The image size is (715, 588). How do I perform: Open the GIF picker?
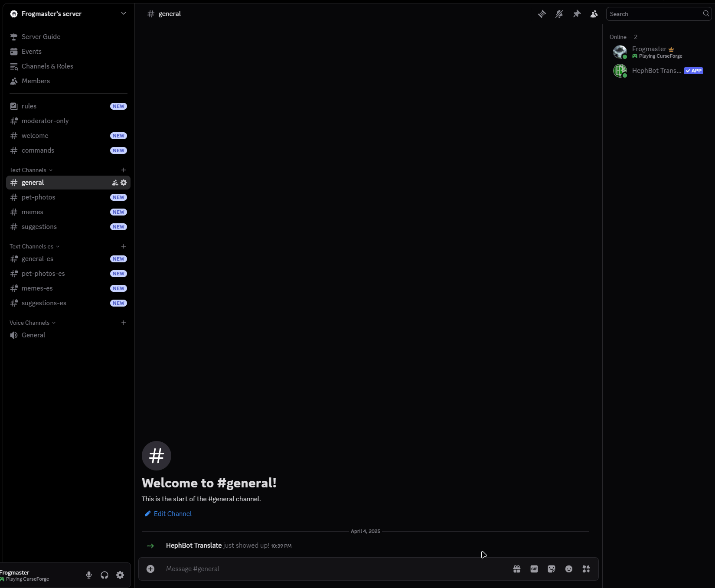534,569
